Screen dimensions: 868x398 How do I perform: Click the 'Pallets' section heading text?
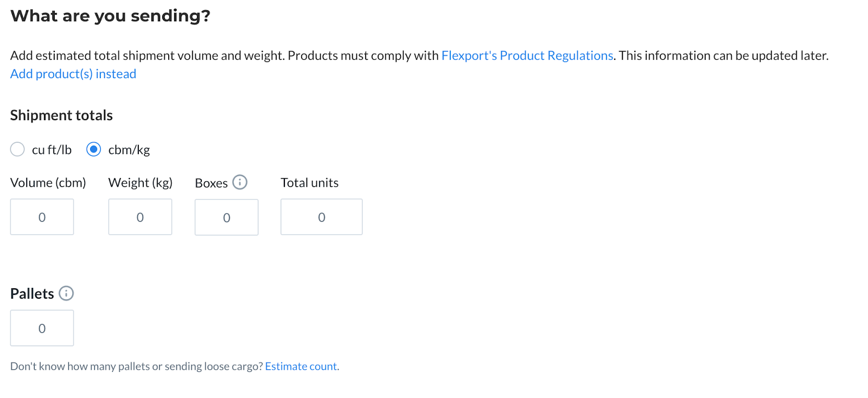click(x=32, y=294)
